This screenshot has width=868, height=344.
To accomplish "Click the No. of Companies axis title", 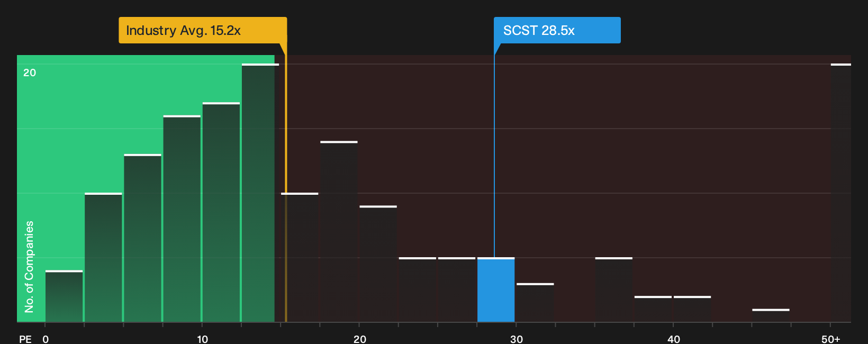I will pos(29,267).
